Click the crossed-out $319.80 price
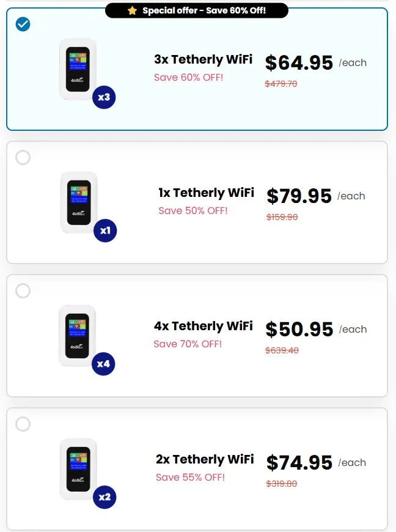Viewport: 396px width, 532px height. [x=280, y=483]
